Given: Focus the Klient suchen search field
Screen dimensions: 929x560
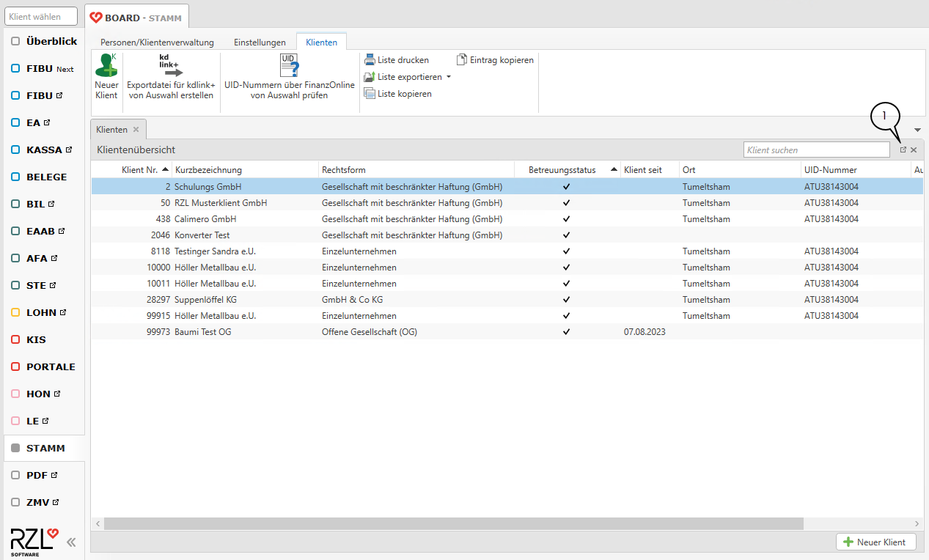Looking at the screenshot, I should [x=816, y=150].
